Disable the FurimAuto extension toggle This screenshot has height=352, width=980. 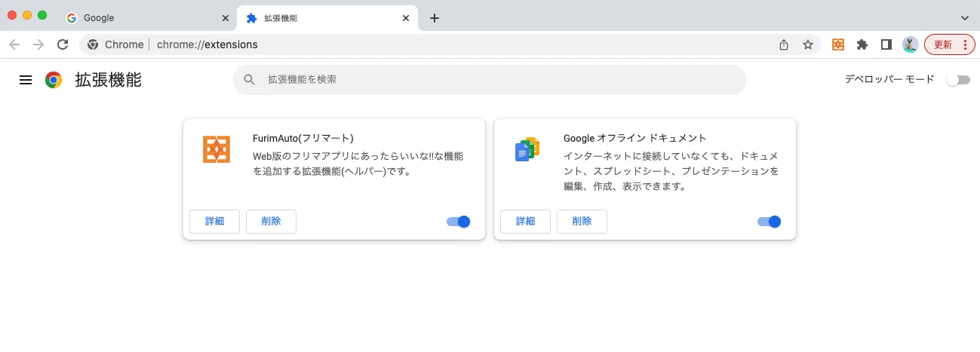pyautogui.click(x=459, y=222)
